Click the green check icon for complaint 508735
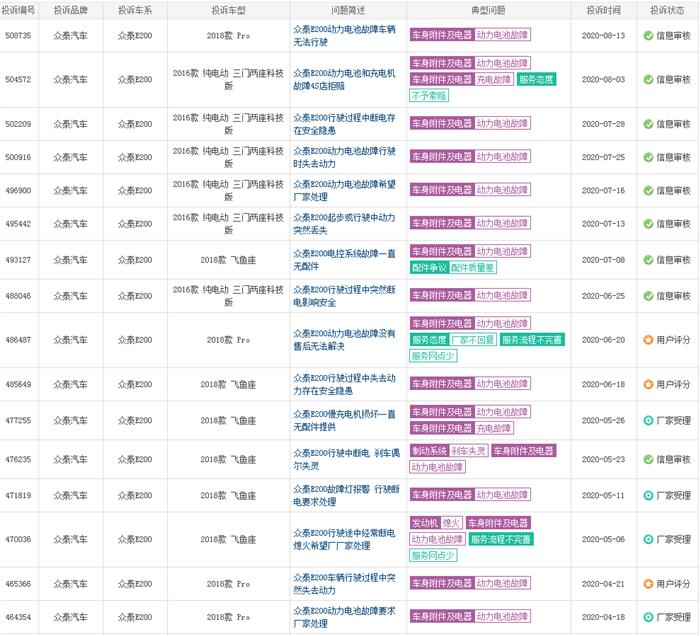Screen dimensions: 700x636 point(648,36)
